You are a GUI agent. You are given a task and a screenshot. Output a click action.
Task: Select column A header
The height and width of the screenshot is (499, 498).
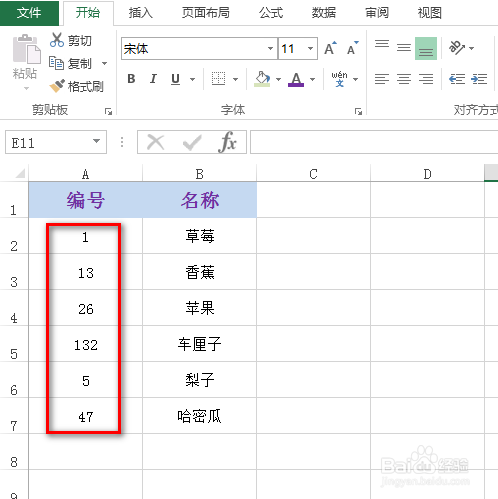[85, 174]
